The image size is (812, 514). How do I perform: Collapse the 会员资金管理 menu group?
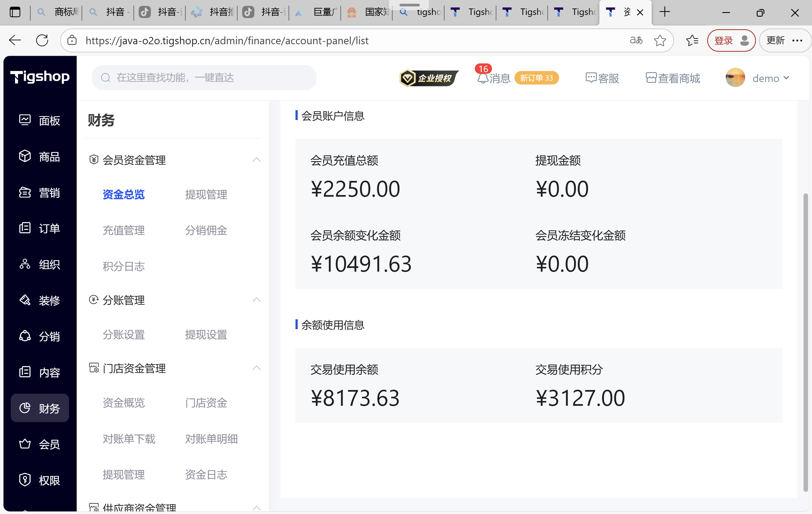[x=256, y=160]
